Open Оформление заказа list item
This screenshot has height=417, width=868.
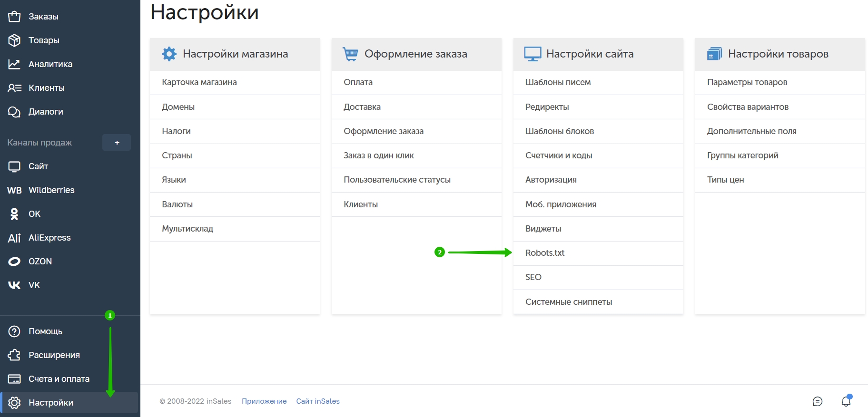point(416,131)
